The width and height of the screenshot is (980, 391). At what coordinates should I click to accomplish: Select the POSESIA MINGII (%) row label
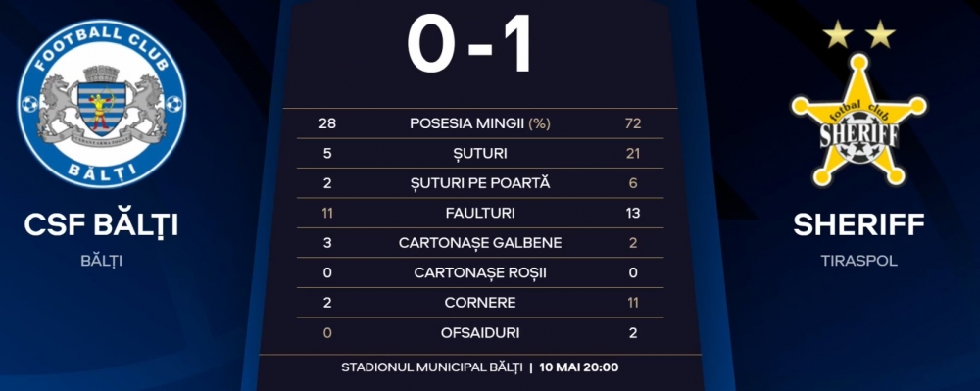coord(480,123)
